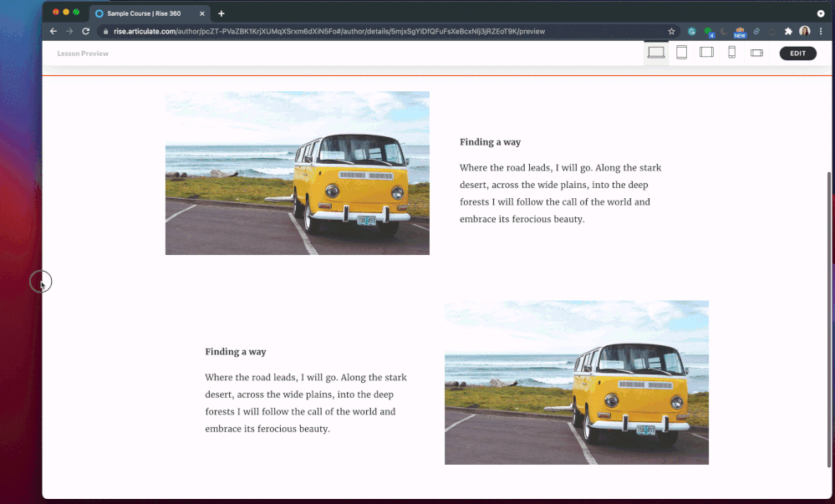Switch to phone landscape preview
The width and height of the screenshot is (835, 504).
(756, 53)
